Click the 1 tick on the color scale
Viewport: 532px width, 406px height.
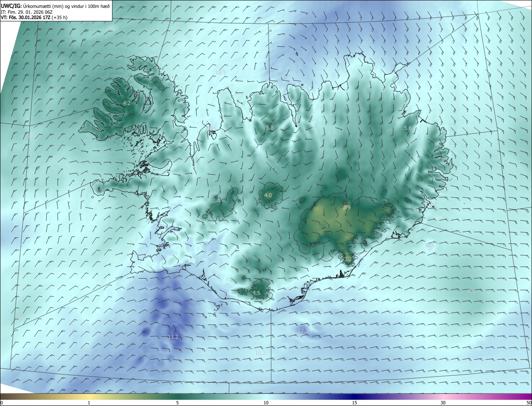[89, 403]
